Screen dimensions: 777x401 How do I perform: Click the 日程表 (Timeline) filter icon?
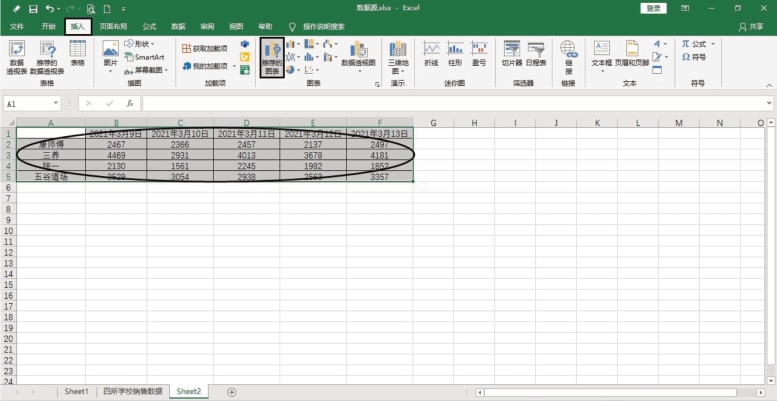(536, 53)
